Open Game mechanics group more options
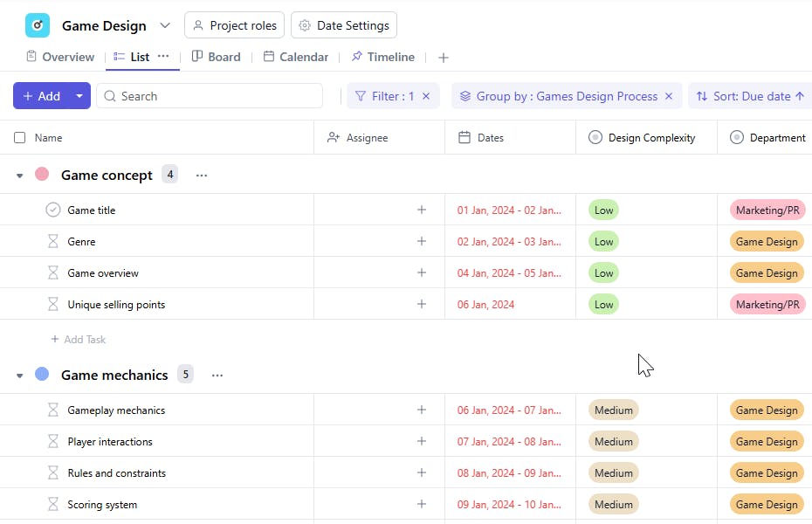 pos(217,376)
